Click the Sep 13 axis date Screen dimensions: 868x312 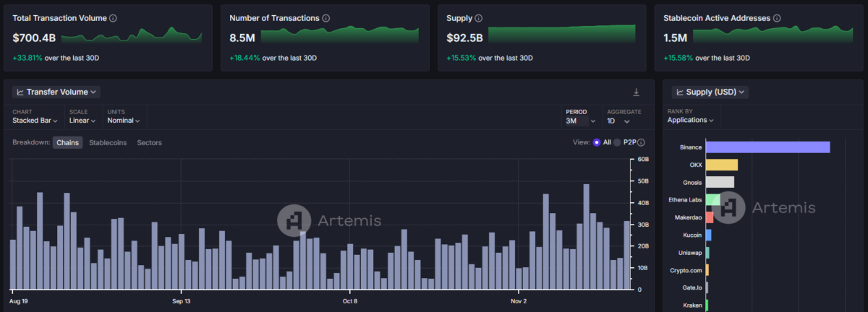[x=182, y=300]
